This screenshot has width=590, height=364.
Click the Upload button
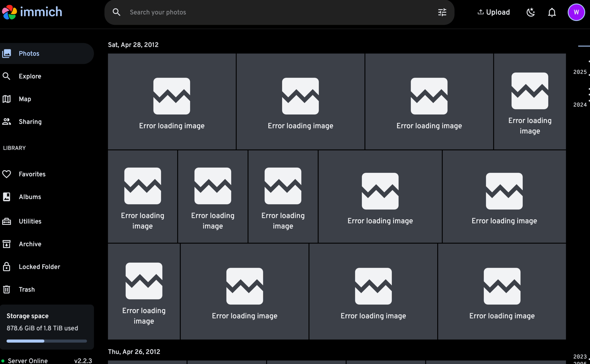[x=494, y=12]
